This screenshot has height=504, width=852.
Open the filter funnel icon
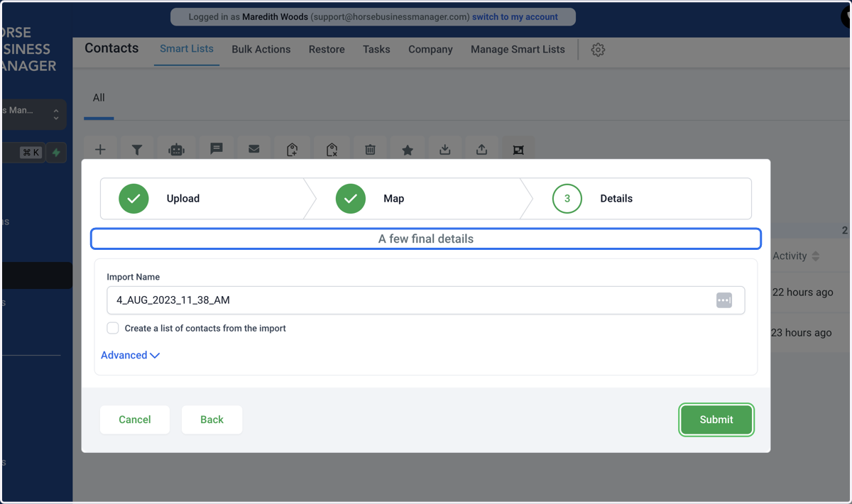point(137,149)
